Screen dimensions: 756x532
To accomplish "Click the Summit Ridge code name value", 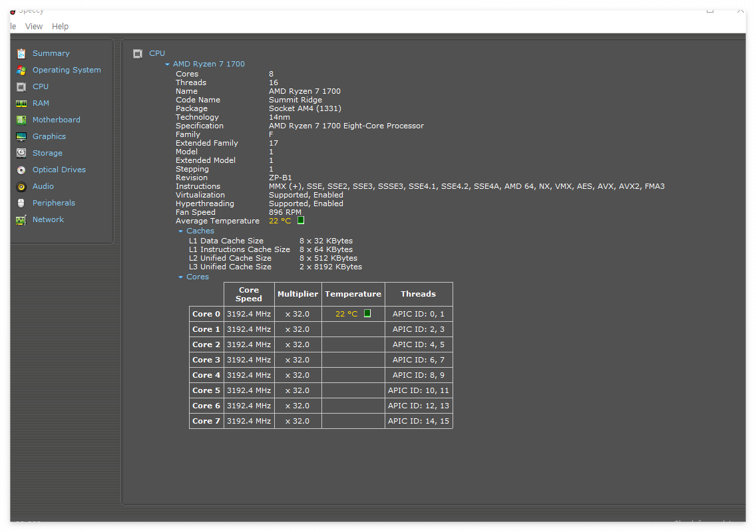I will pos(295,100).
